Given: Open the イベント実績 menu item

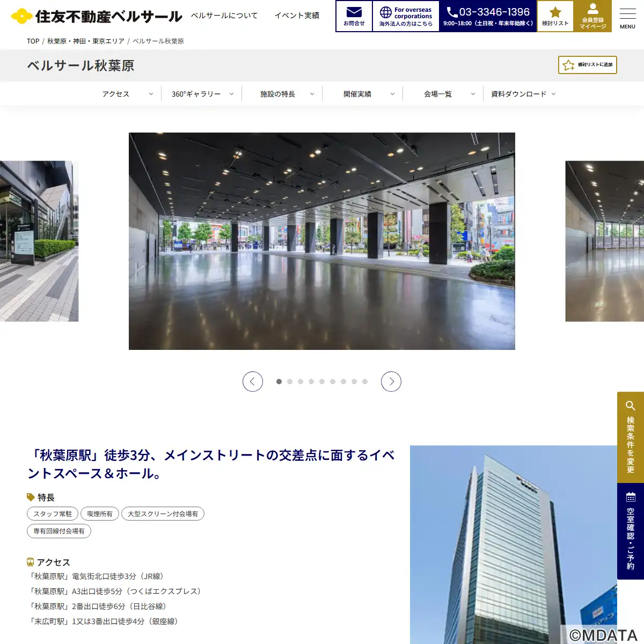Looking at the screenshot, I should [x=297, y=16].
